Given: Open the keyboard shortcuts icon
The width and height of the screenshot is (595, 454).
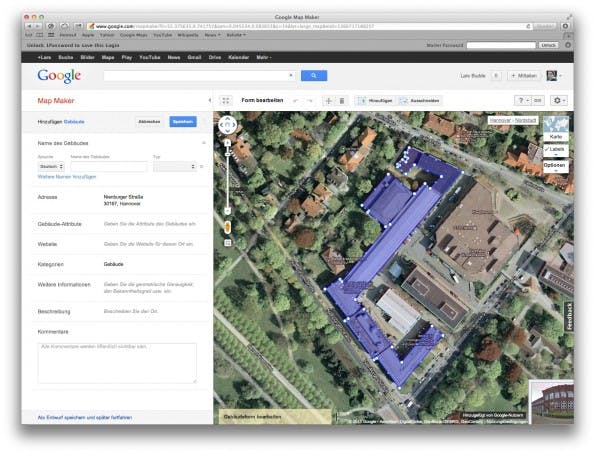Looking at the screenshot, I should pyautogui.click(x=537, y=100).
